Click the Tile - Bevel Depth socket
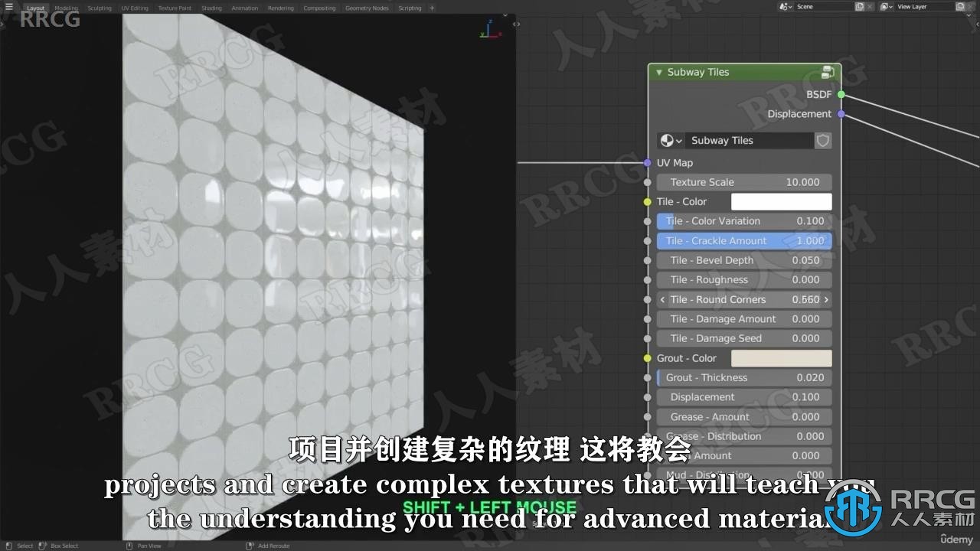 coord(648,260)
